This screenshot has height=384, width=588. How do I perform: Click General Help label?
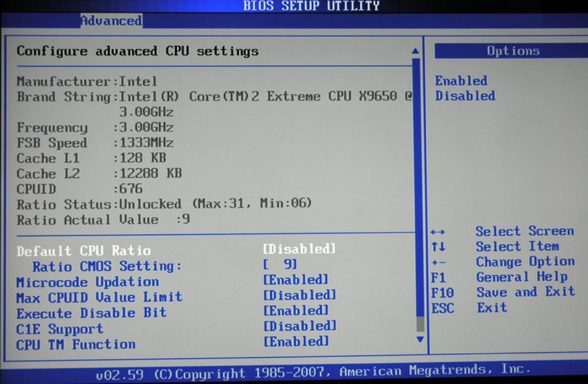(x=522, y=277)
